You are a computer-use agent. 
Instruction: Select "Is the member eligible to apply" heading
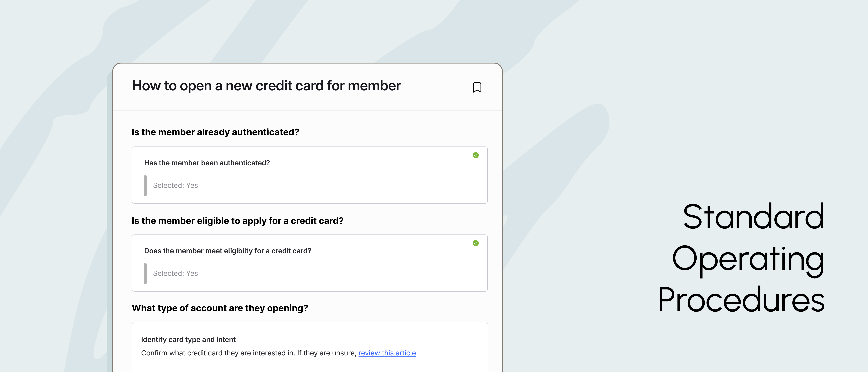tap(237, 221)
